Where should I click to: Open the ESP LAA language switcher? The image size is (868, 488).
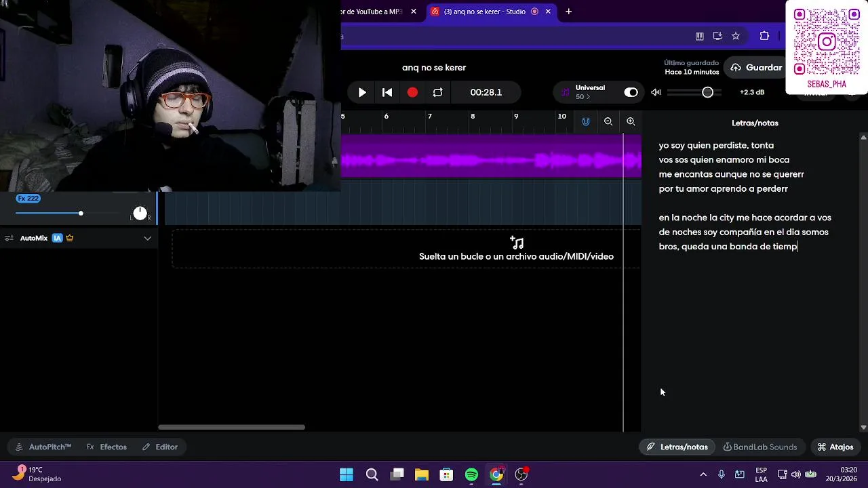tap(761, 474)
